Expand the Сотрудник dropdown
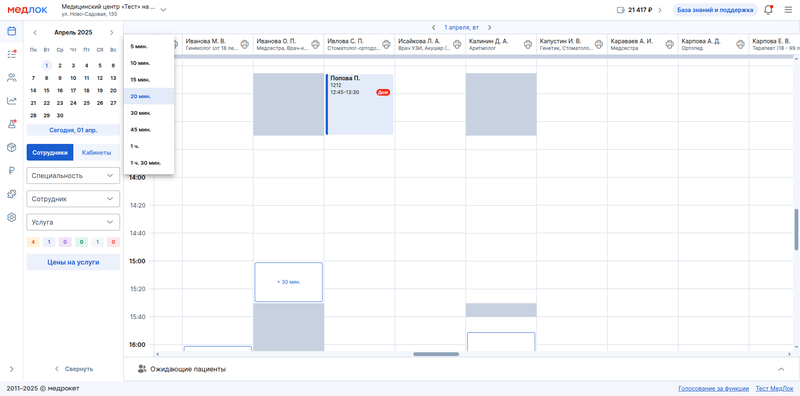The height and width of the screenshot is (396, 800). point(73,199)
